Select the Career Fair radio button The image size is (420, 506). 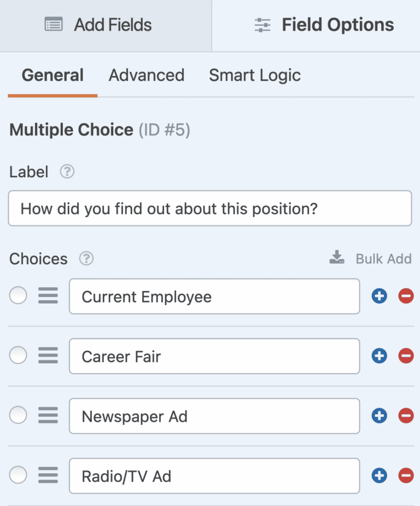coord(18,356)
